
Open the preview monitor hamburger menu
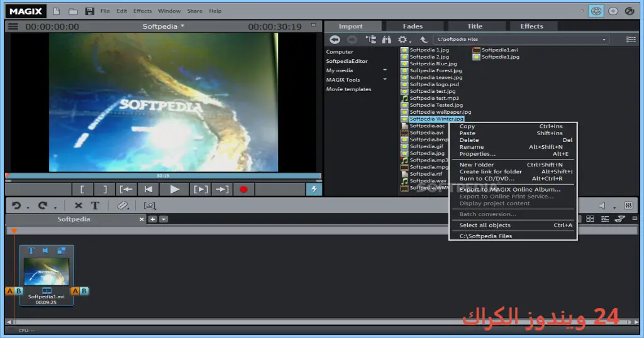[x=13, y=26]
